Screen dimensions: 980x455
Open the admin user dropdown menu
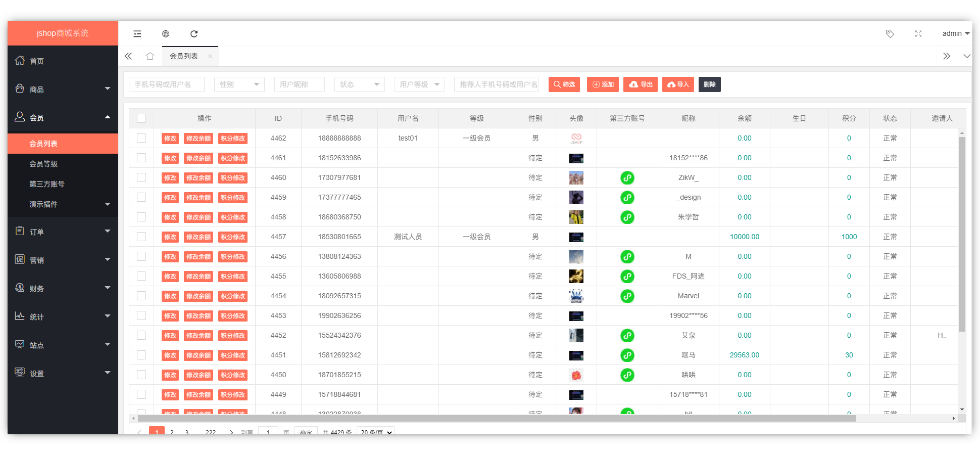pyautogui.click(x=955, y=34)
